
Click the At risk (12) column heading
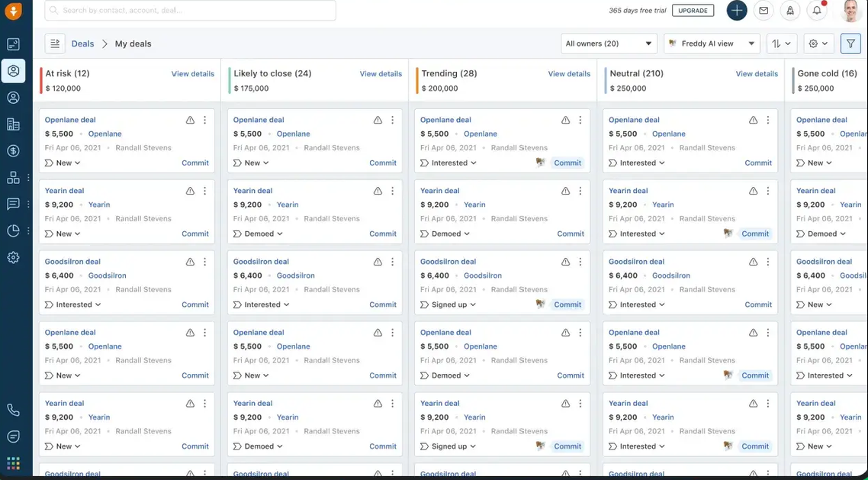click(68, 73)
